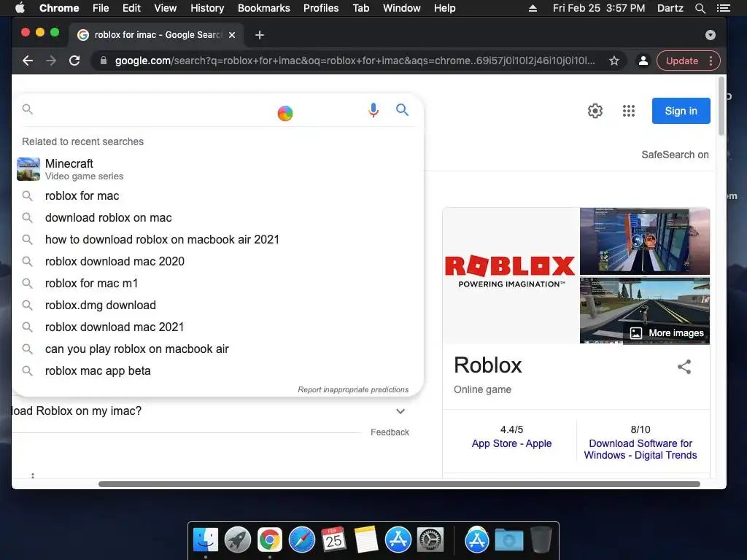Viewport: 747px width, 560px height.
Task: Open the Edit menu
Action: [x=131, y=8]
